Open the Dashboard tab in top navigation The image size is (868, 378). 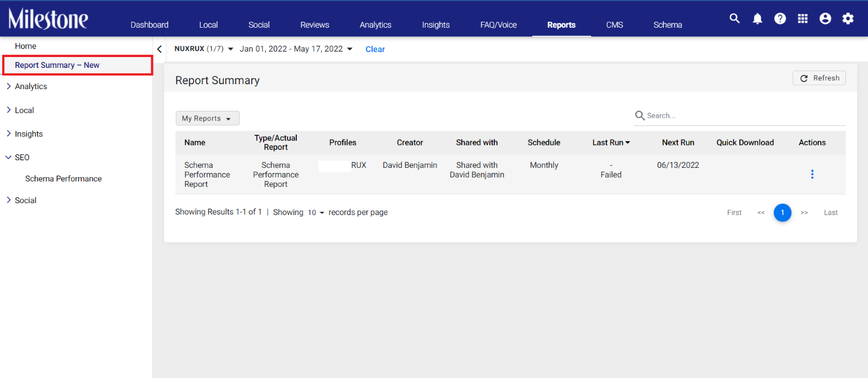pos(150,25)
